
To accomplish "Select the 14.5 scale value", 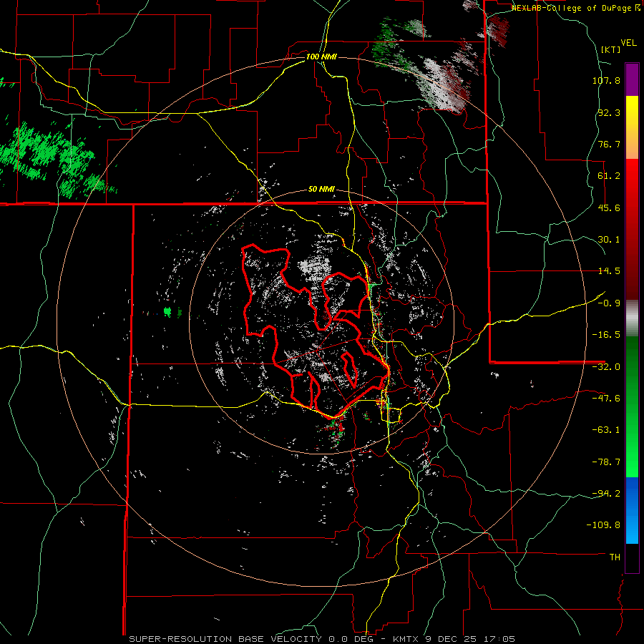I will (609, 271).
